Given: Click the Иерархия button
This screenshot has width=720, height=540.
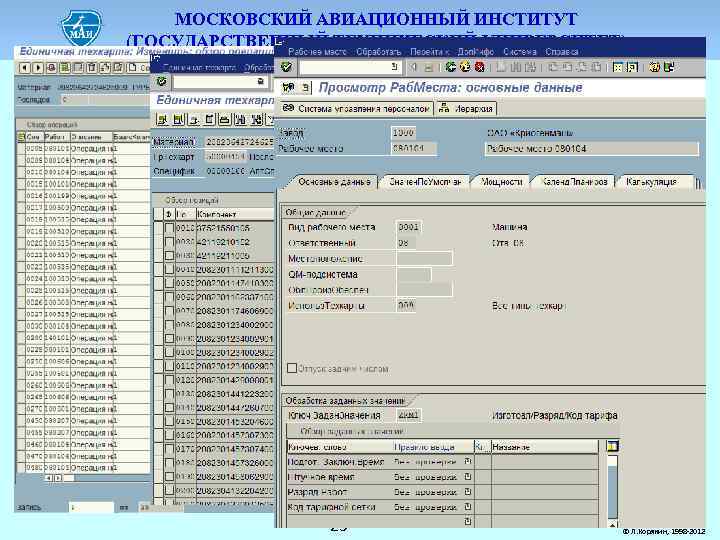Looking at the screenshot, I should 466,108.
